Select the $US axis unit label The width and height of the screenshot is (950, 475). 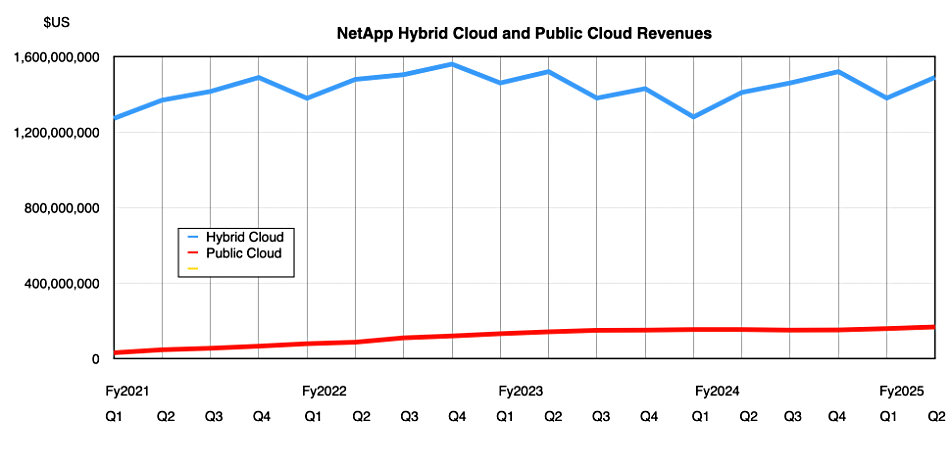pyautogui.click(x=56, y=23)
